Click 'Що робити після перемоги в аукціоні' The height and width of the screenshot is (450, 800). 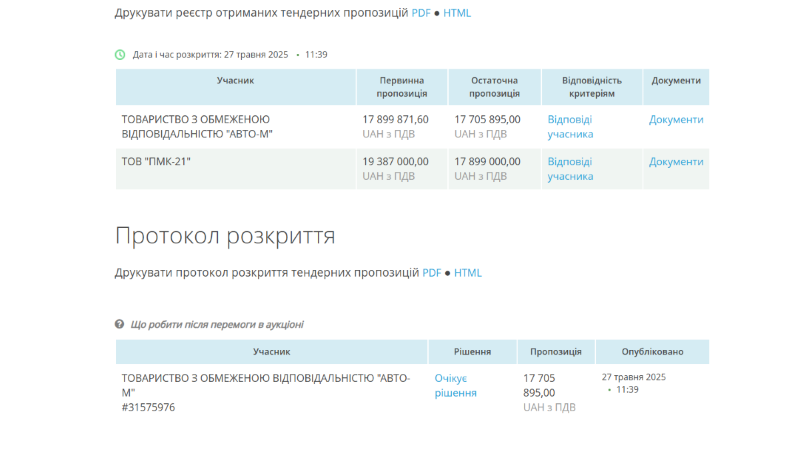point(217,325)
